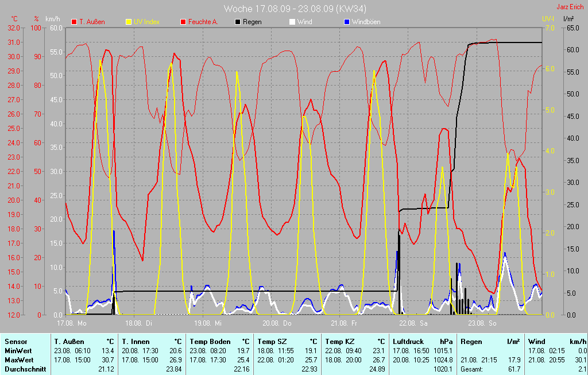The width and height of the screenshot is (588, 375).
Task: Click the UV-I axis unit label
Action: click(548, 18)
